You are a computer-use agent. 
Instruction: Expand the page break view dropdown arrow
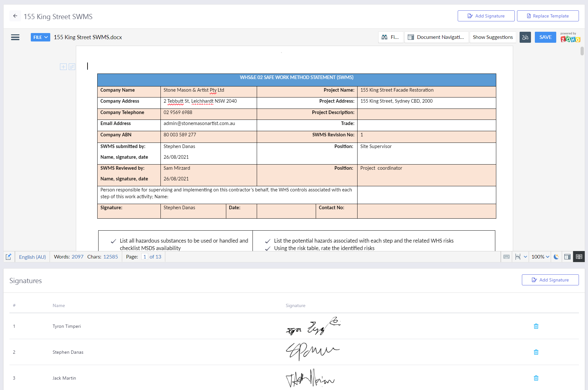pyautogui.click(x=525, y=257)
